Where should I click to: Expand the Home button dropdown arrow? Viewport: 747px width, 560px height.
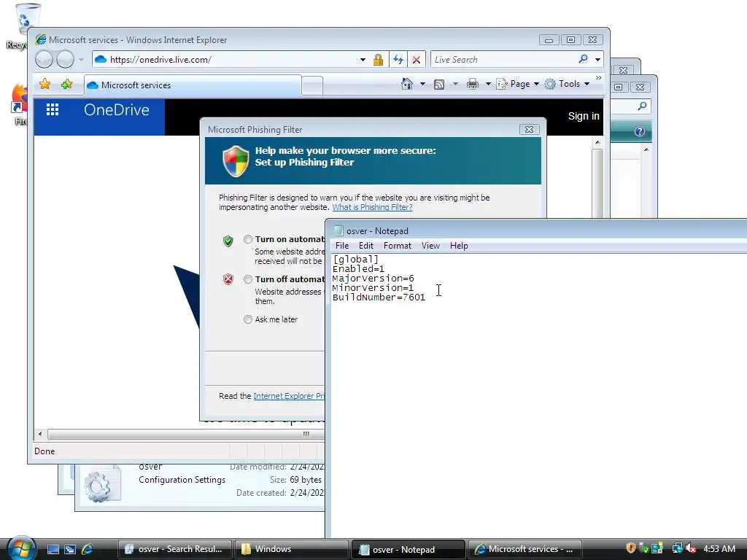tap(422, 85)
